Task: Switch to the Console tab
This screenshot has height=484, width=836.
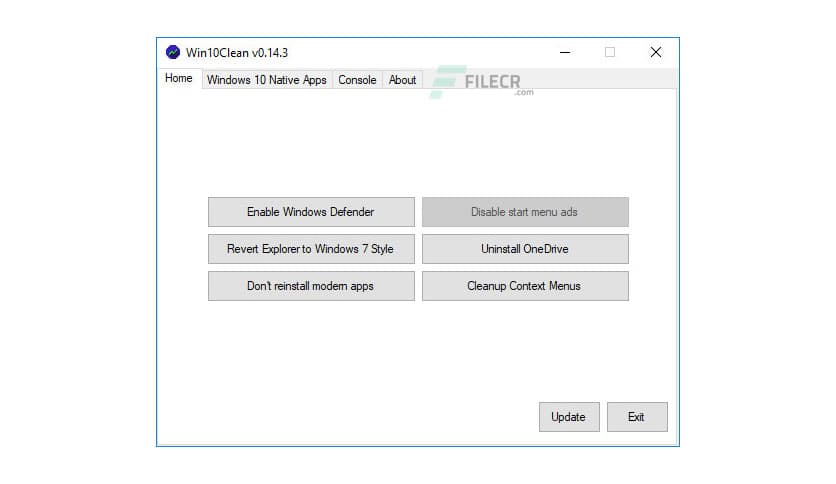Action: point(357,80)
